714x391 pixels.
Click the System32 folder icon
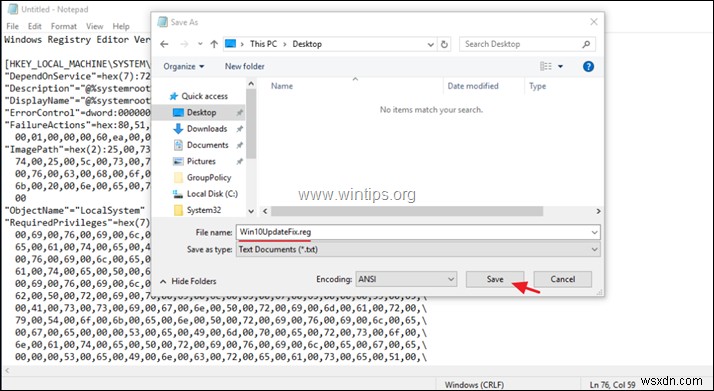point(178,210)
